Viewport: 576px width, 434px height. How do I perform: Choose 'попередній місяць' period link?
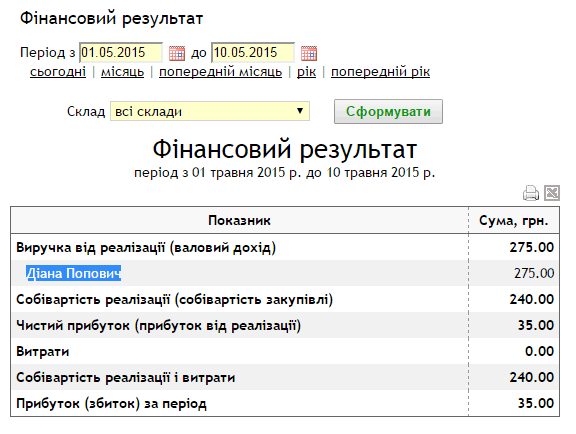click(220, 72)
